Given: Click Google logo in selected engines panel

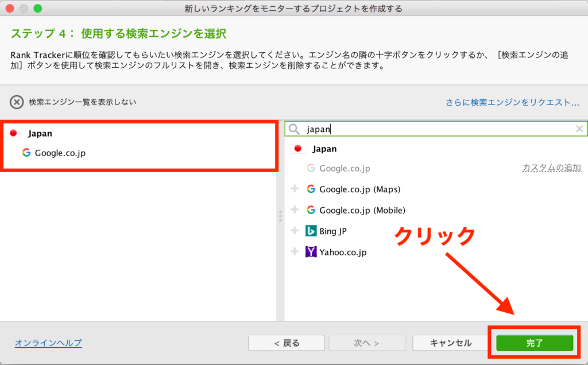Looking at the screenshot, I should [x=26, y=153].
